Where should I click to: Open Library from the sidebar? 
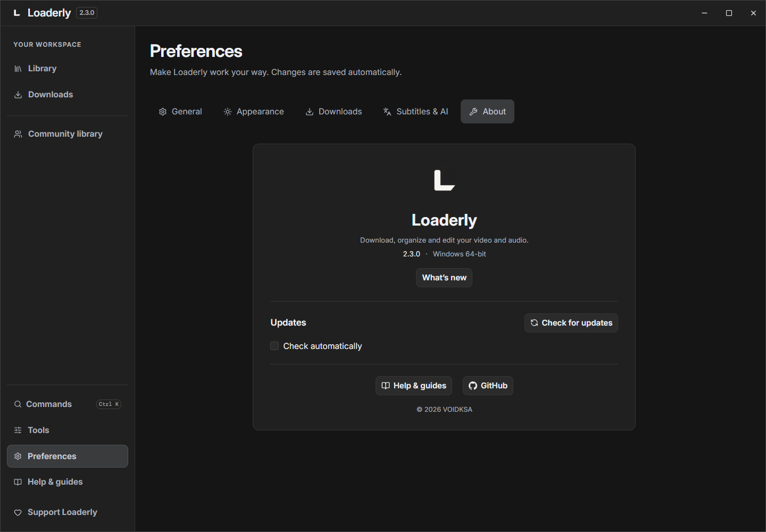tap(68, 69)
